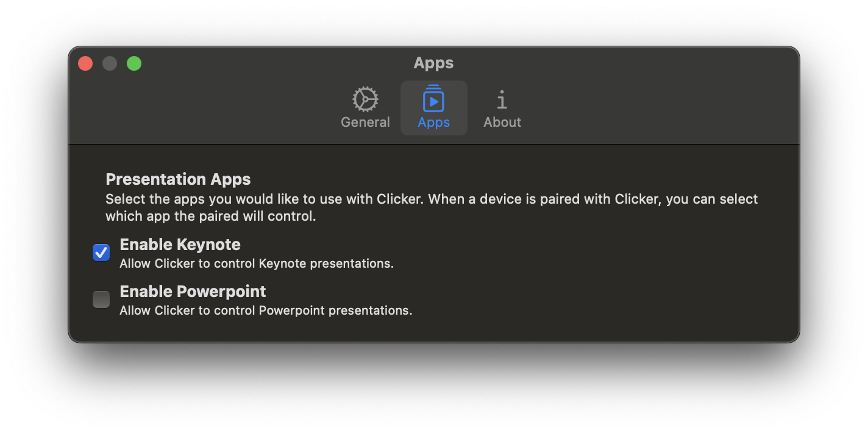Click the "Presentation Apps" heading
Image resolution: width=868 pixels, height=433 pixels.
tap(178, 179)
